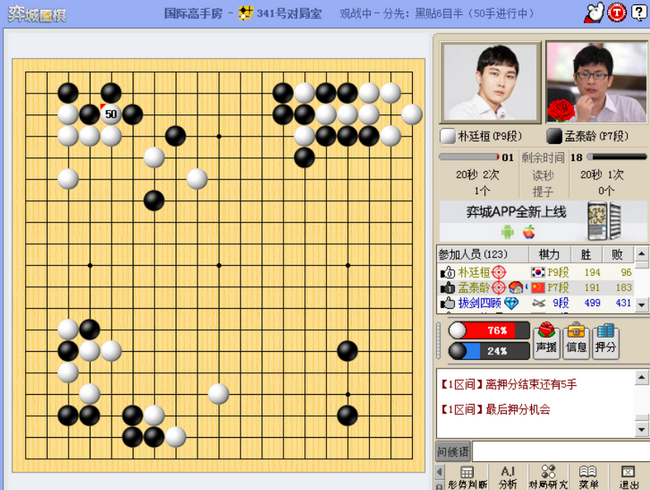Screen dimensions: 650x490
Task: Click the white 76% vote bar
Action: point(489,330)
